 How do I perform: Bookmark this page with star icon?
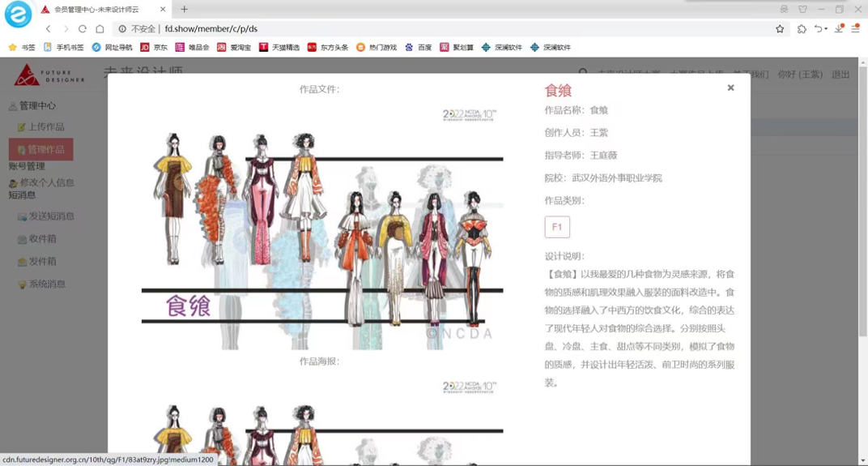[780, 28]
